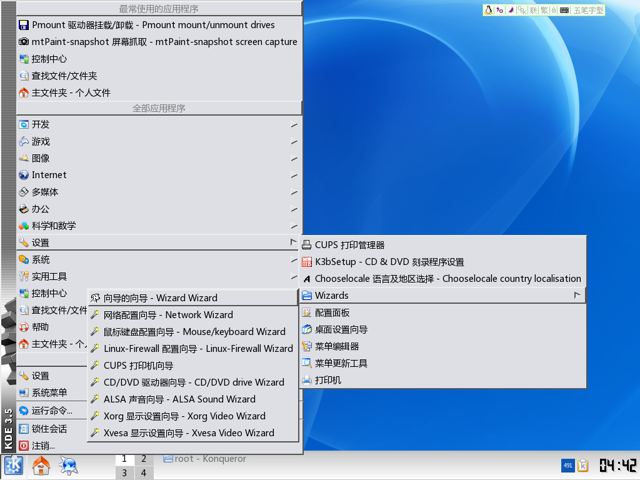Open CUPS 打印管理器
This screenshot has width=640, height=480.
(x=444, y=245)
